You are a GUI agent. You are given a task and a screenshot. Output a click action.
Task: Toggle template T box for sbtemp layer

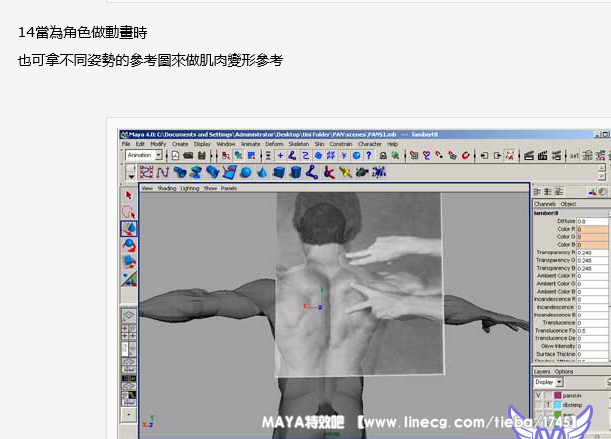550,407
